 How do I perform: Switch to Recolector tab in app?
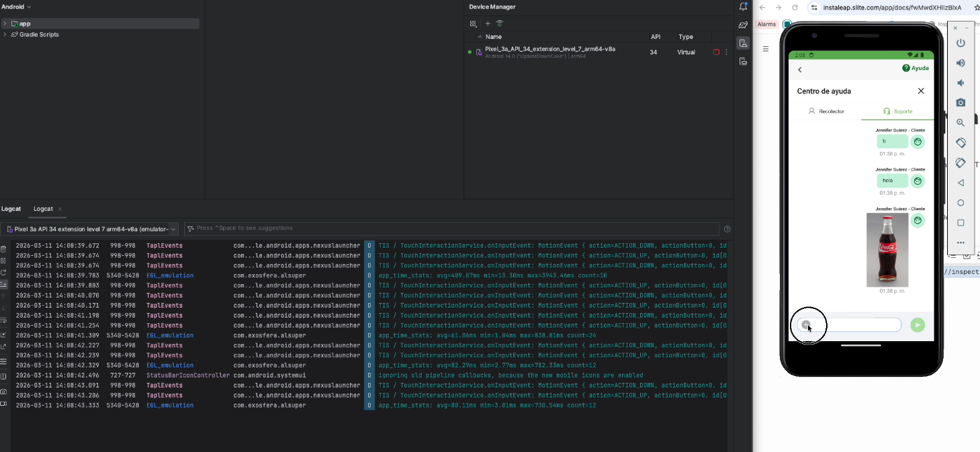[826, 111]
